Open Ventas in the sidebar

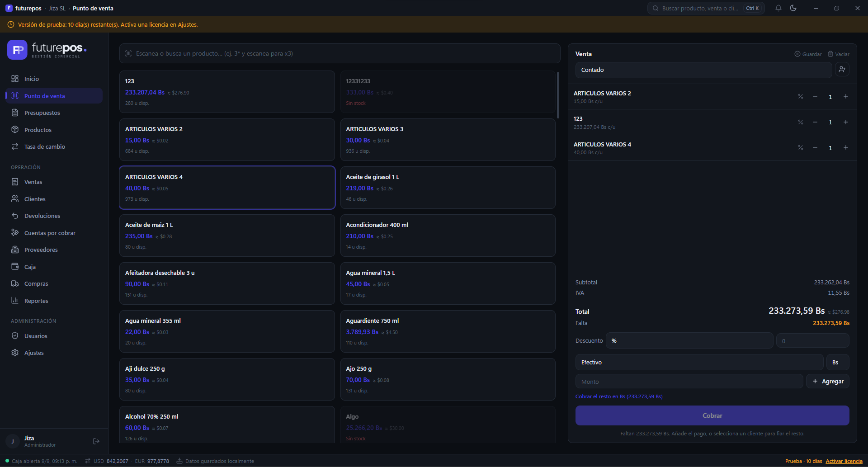[x=54, y=182]
